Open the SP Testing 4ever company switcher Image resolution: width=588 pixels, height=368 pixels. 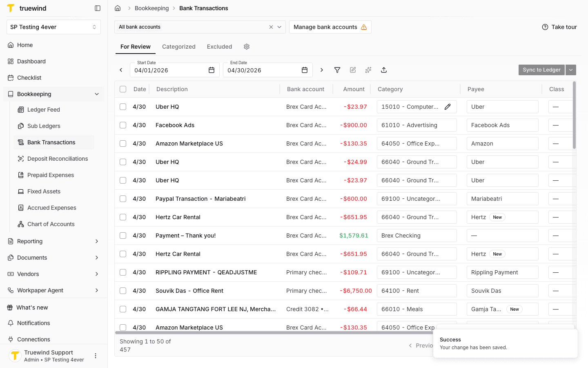pyautogui.click(x=53, y=27)
